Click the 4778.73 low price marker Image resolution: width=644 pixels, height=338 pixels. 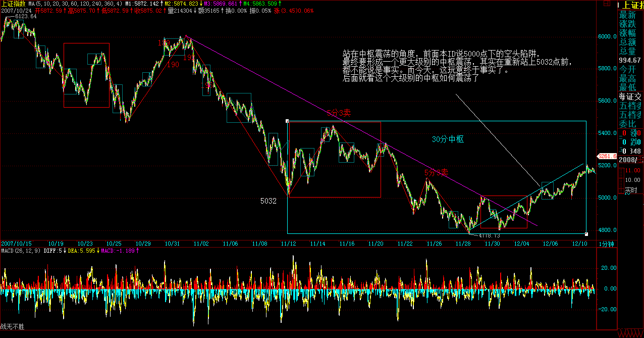click(x=489, y=235)
